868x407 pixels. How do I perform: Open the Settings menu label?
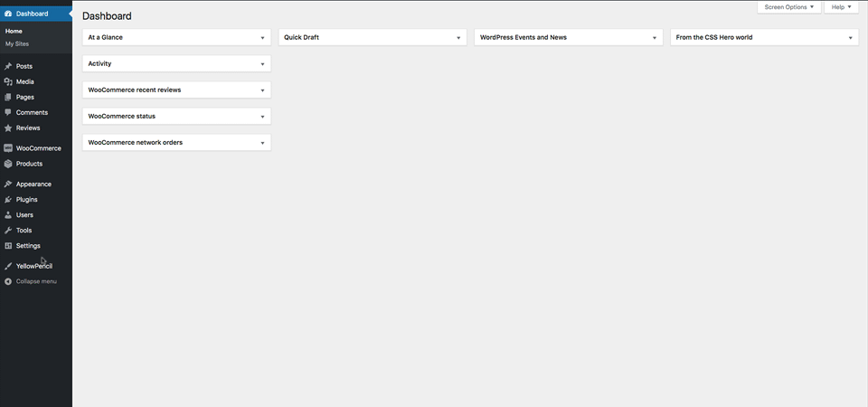28,246
